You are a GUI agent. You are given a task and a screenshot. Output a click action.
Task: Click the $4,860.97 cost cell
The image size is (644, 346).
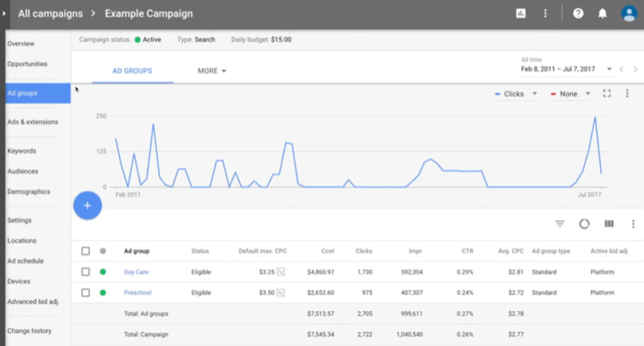click(321, 272)
